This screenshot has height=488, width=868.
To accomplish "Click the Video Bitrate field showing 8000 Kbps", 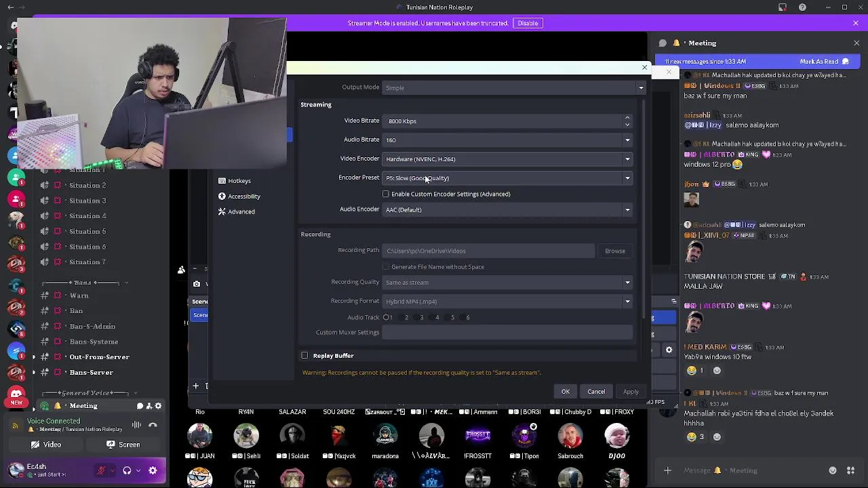I will click(x=502, y=121).
